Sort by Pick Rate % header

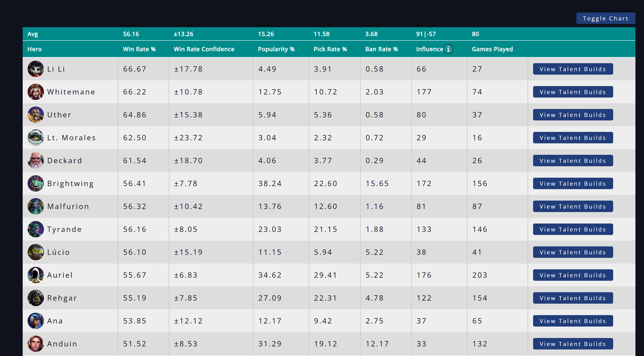[x=330, y=49]
